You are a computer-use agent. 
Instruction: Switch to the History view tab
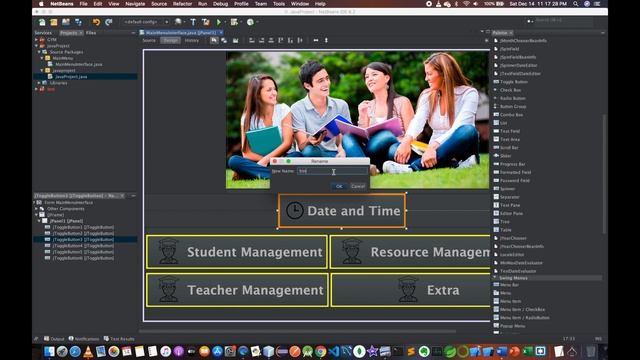tap(192, 40)
